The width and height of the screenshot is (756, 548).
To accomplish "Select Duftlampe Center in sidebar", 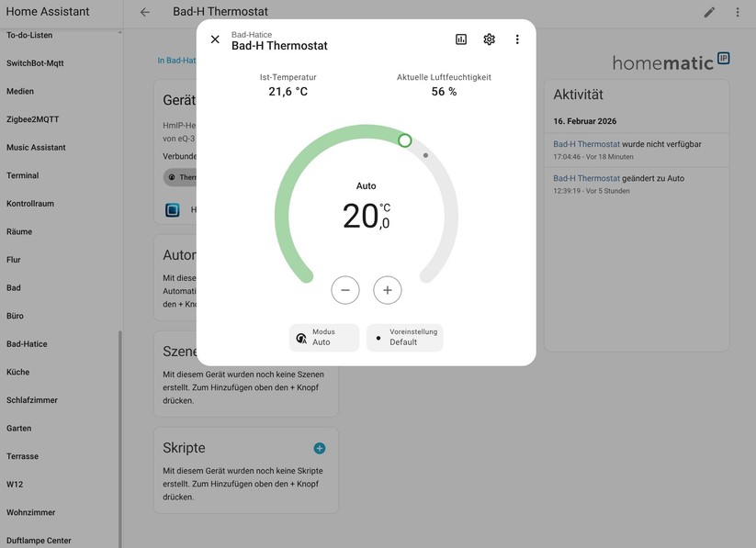I will pyautogui.click(x=39, y=541).
